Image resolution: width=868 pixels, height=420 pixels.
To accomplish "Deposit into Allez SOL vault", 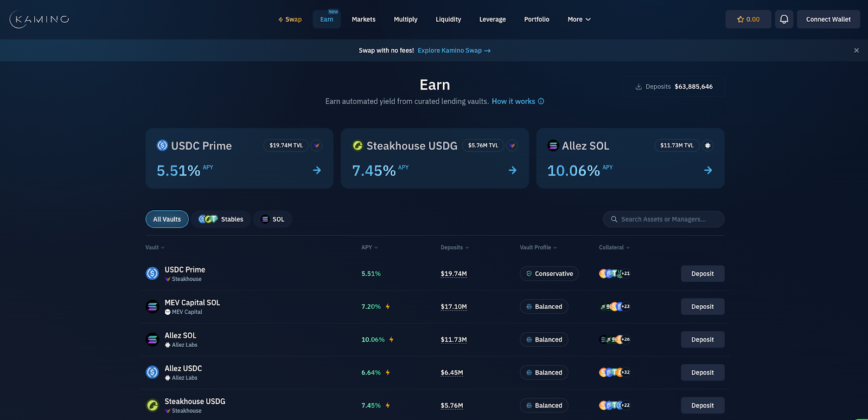I will tap(703, 340).
